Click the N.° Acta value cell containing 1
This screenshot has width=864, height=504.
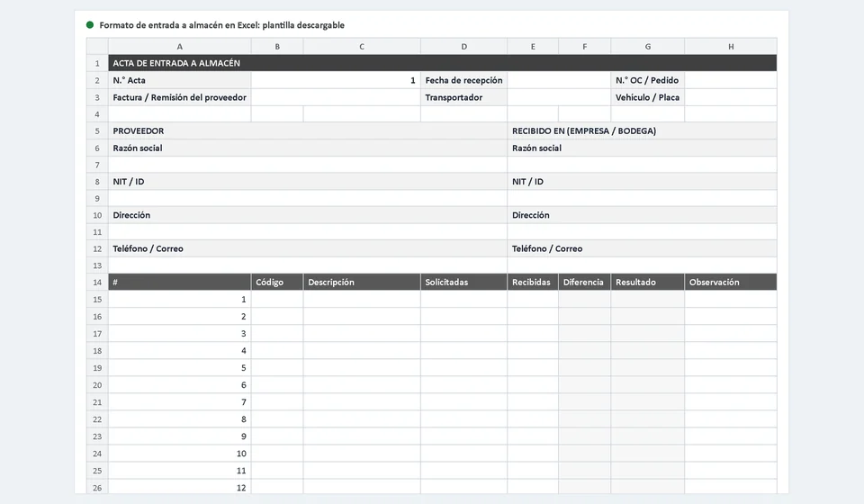336,80
